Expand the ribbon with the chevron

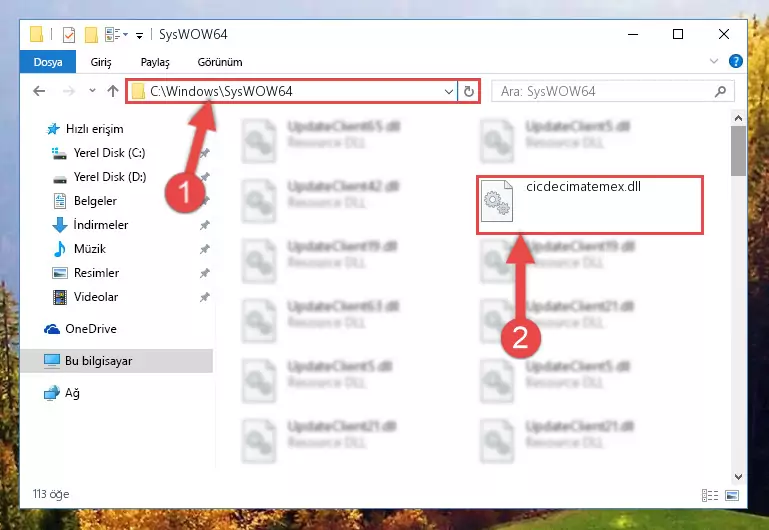tap(714, 61)
